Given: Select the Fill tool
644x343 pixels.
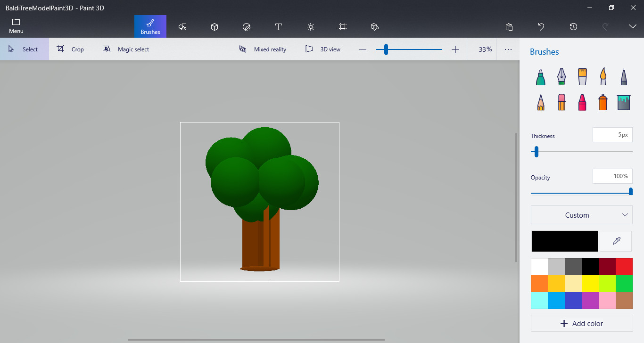Looking at the screenshot, I should 623,102.
